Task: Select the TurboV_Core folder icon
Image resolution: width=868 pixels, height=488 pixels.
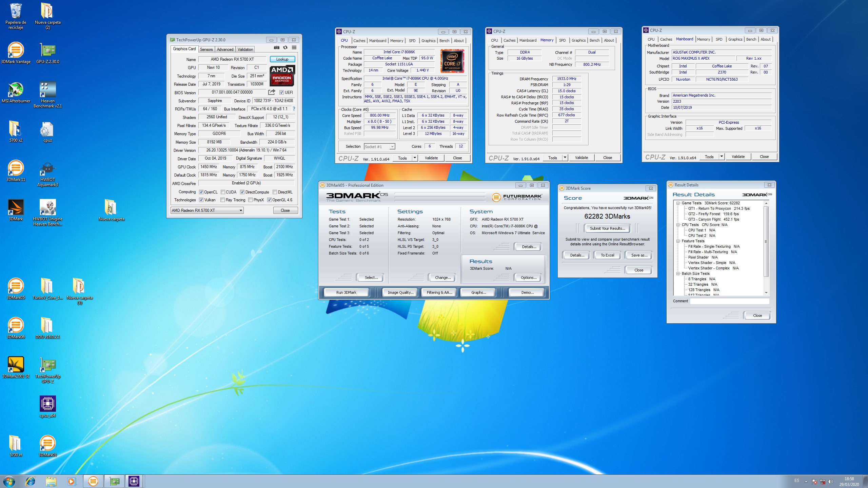Action: click(x=47, y=289)
